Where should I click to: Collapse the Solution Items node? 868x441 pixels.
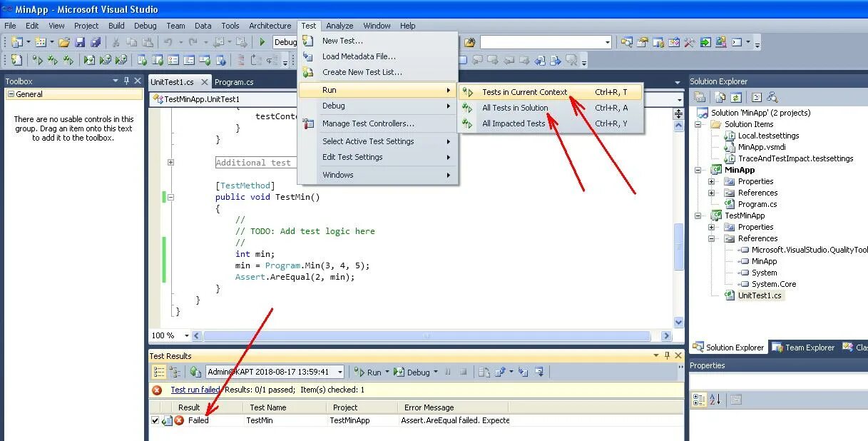tap(700, 124)
